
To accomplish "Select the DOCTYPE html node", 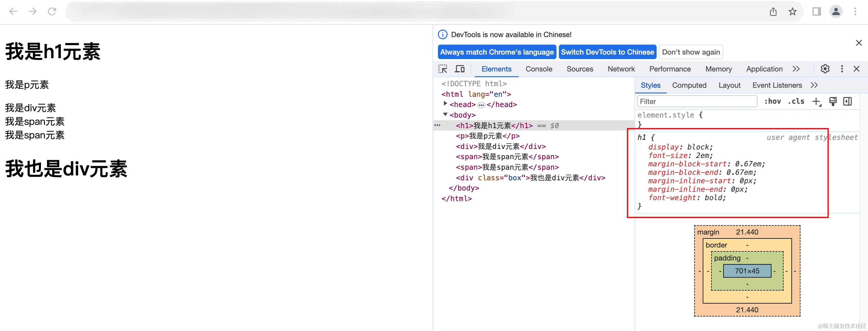I will [474, 84].
